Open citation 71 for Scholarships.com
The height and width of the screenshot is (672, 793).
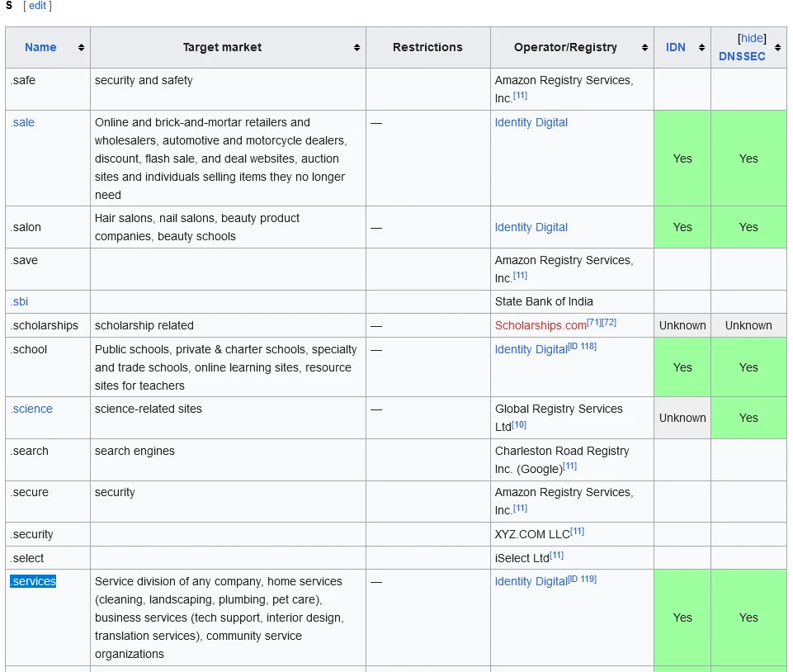click(592, 320)
